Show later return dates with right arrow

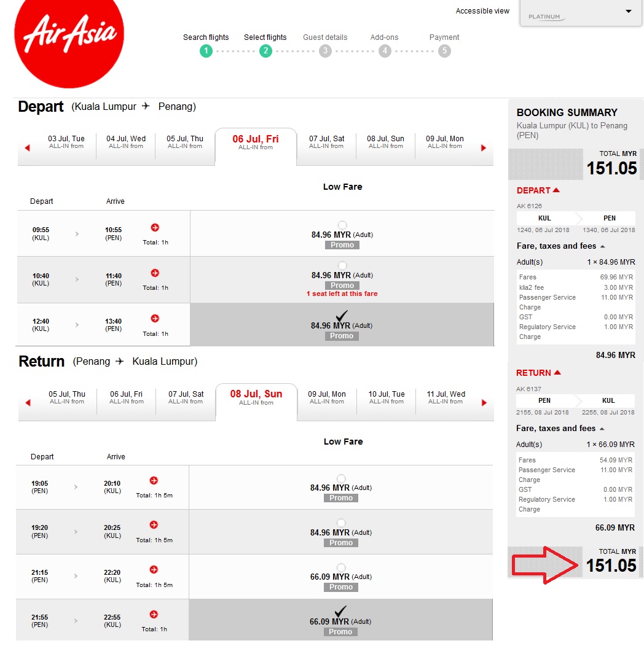coord(484,403)
